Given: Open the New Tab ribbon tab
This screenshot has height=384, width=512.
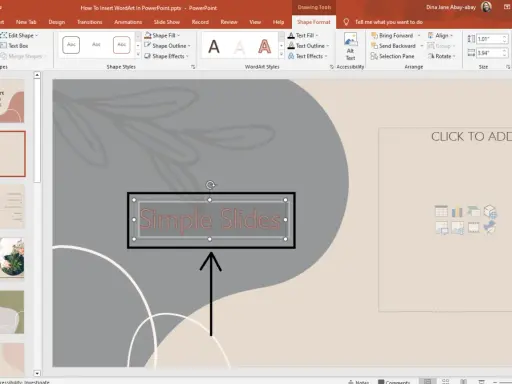Looking at the screenshot, I should pos(26,22).
